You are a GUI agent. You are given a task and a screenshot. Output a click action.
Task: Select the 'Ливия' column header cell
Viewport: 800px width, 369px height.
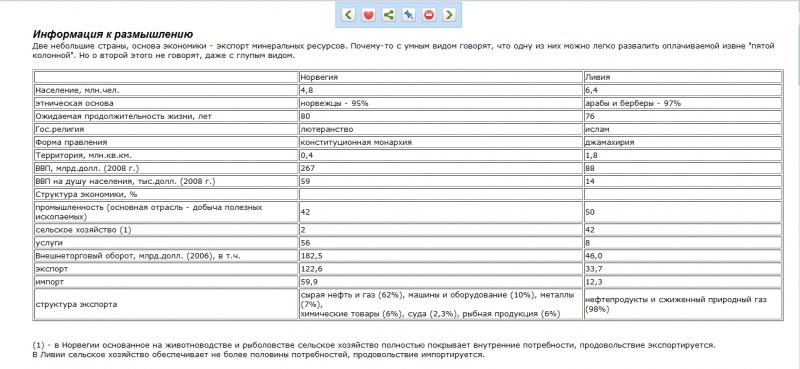tap(683, 77)
